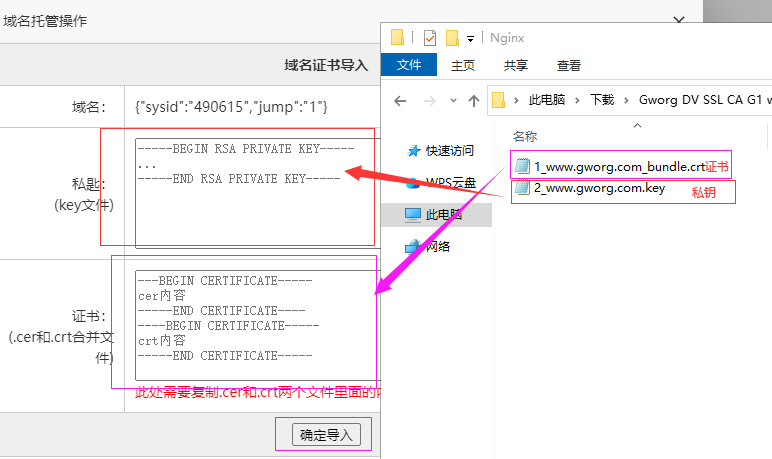Select file 1_www.gworg.com_bundle.crt
The width and height of the screenshot is (772, 459).
620,166
